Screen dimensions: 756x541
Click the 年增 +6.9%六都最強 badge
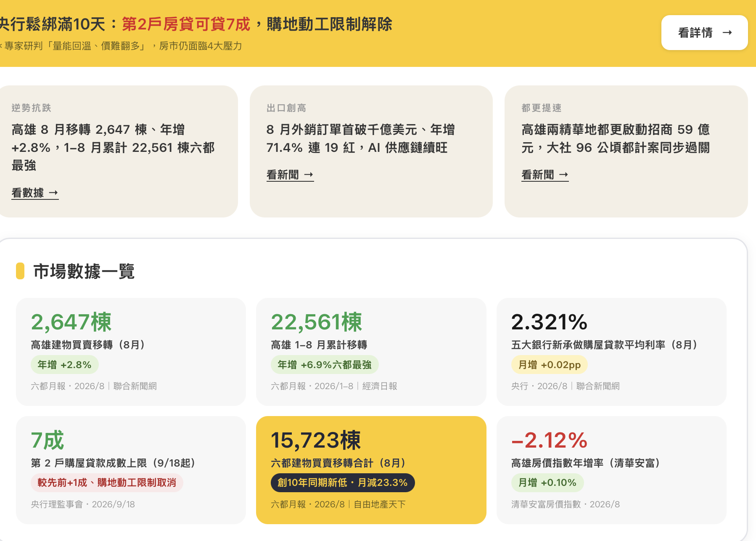[x=325, y=365]
